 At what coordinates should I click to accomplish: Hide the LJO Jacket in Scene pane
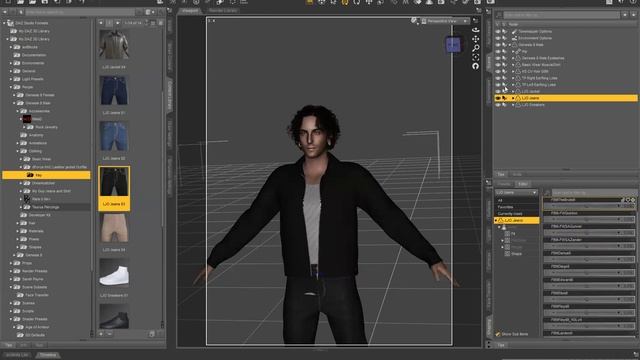tap(498, 91)
